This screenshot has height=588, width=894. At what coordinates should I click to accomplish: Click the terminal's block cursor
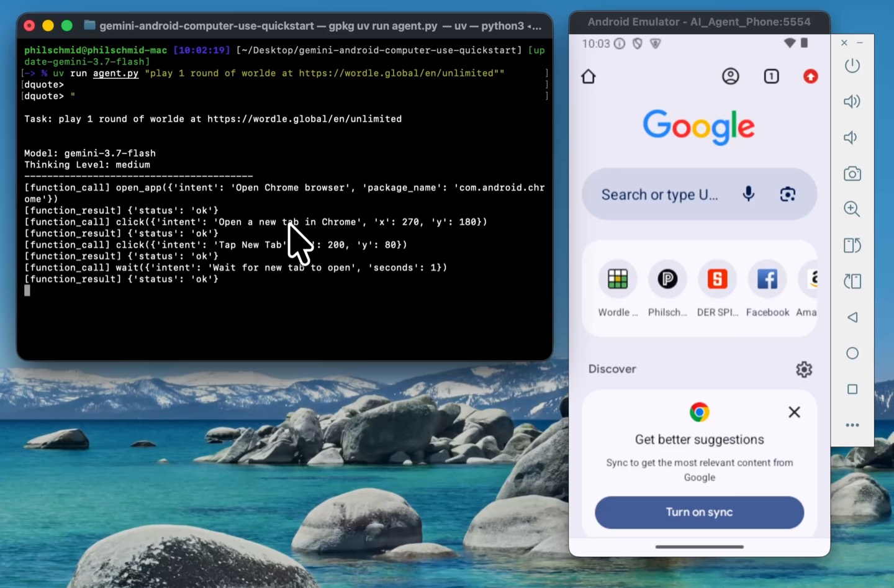click(27, 291)
